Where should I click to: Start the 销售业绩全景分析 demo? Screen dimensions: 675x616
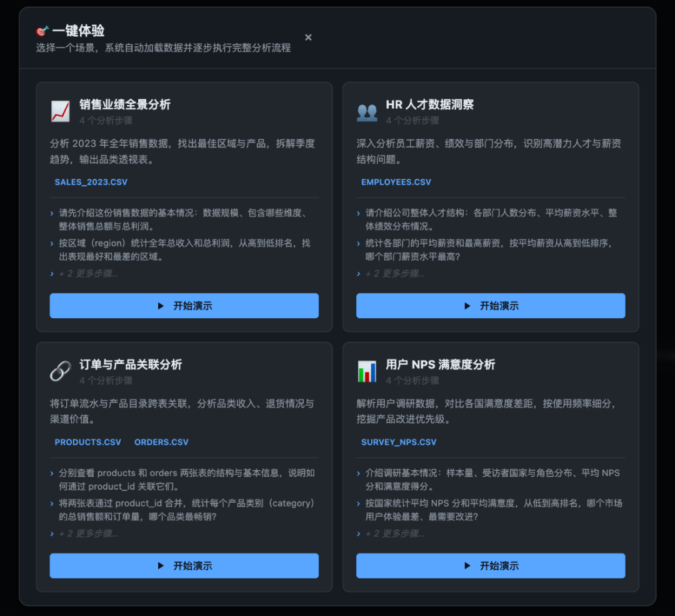pos(184,306)
